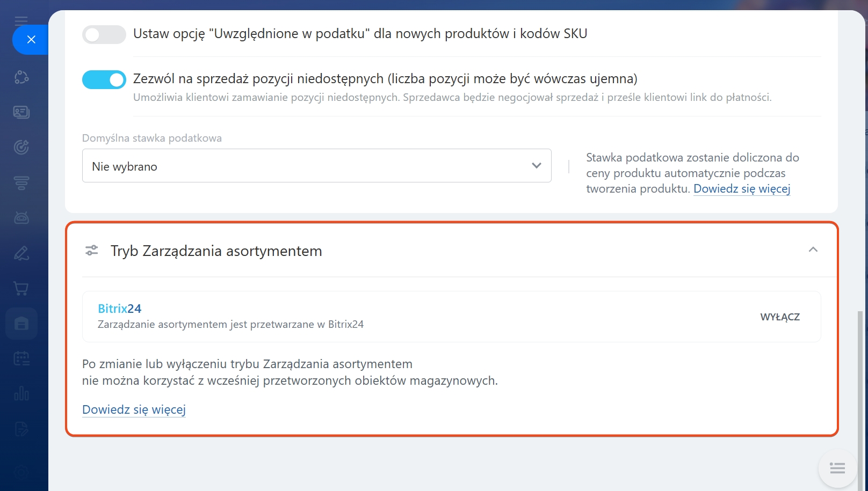Open the bar chart analytics icon

pyautogui.click(x=21, y=394)
